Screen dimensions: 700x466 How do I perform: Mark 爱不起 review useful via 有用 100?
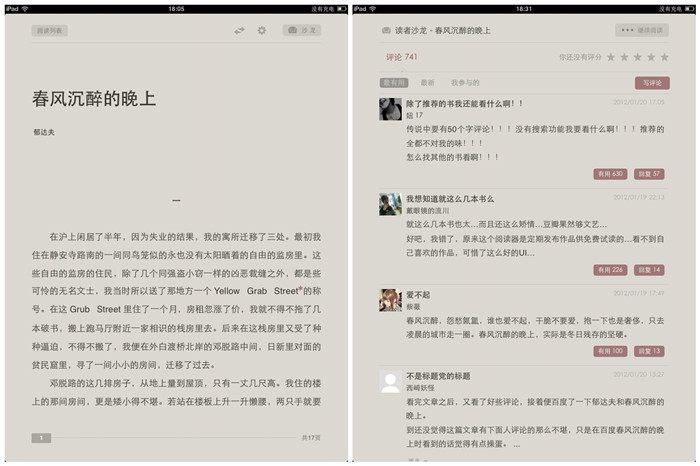point(609,351)
